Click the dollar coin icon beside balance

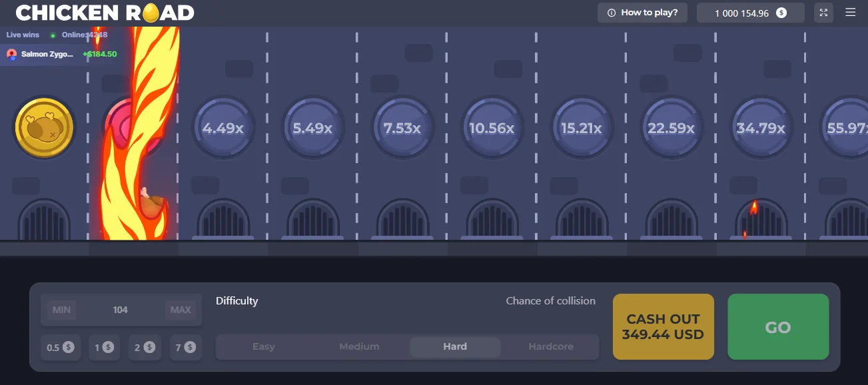pos(781,13)
